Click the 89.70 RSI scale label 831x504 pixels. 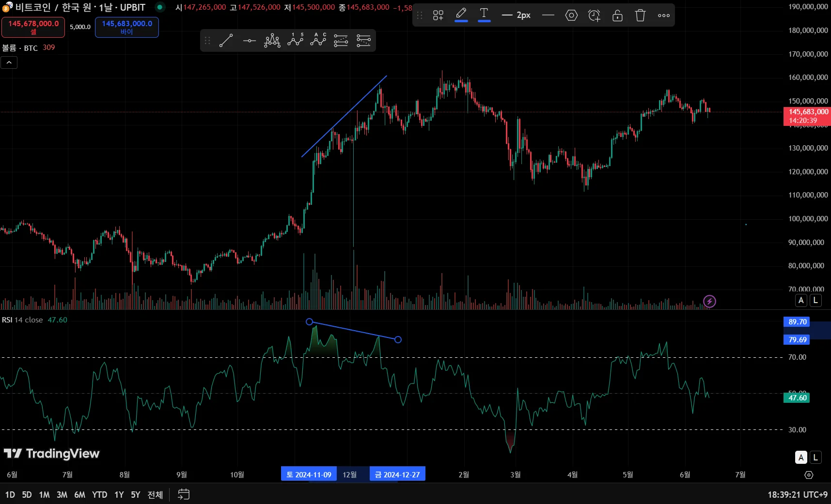point(797,322)
